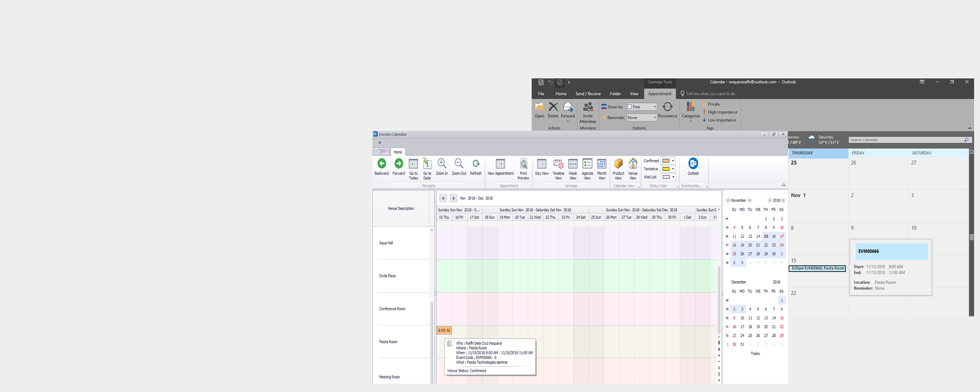Switch to Month View

(602, 169)
